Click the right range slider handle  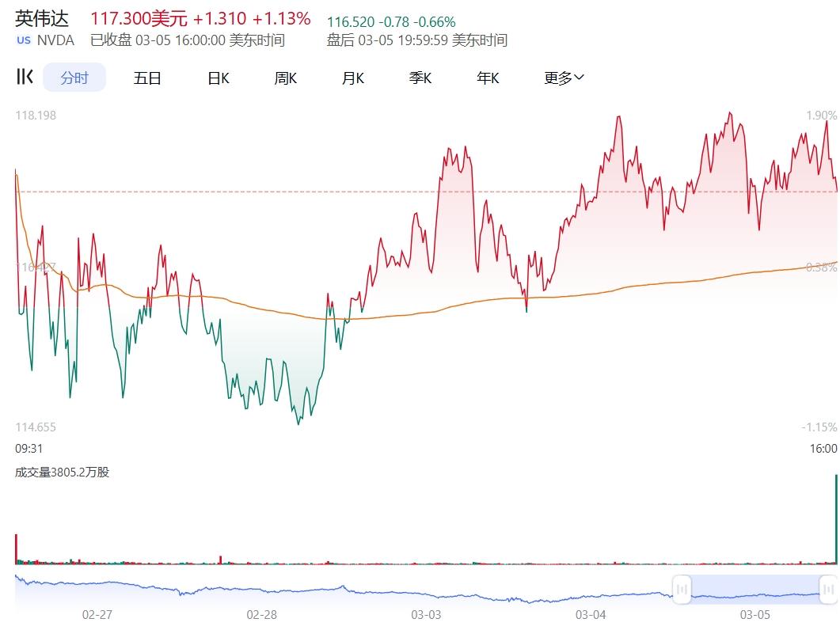click(x=828, y=589)
